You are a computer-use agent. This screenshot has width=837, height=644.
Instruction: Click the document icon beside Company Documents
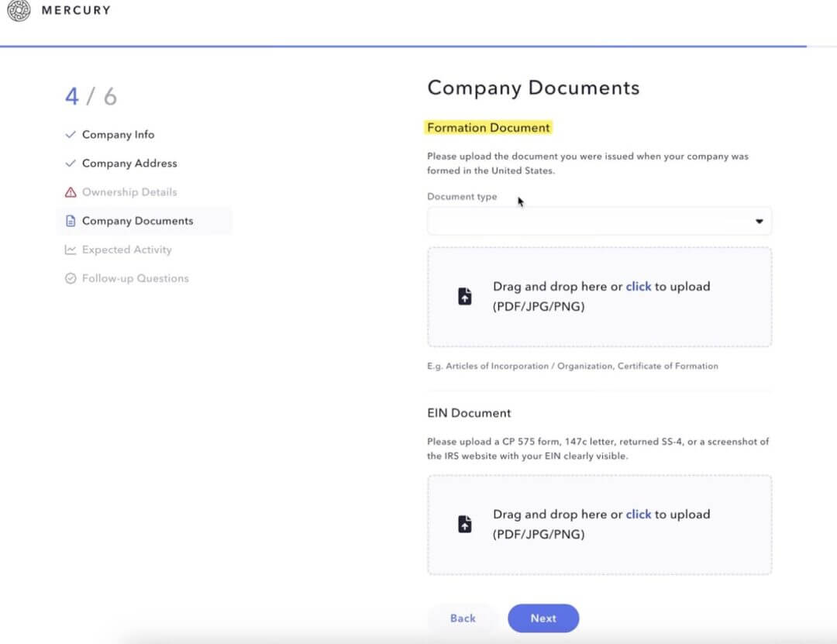70,221
